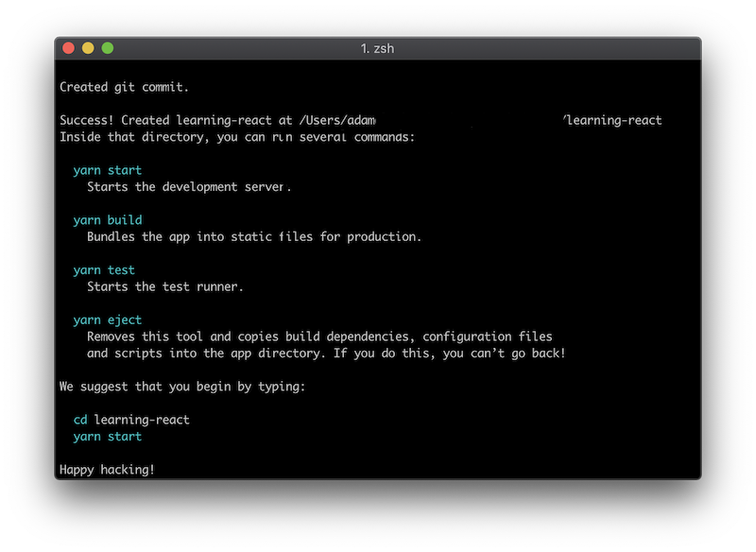Maximize the terminal with green button

[108, 48]
